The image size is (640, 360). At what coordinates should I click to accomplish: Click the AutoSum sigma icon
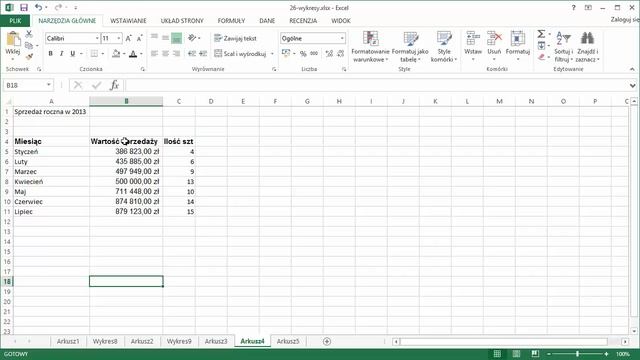tap(541, 34)
